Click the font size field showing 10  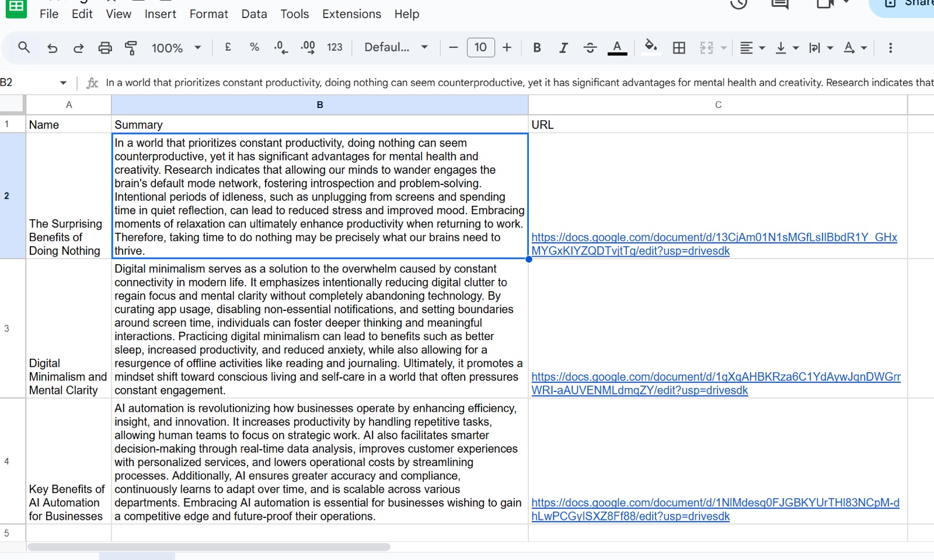(x=480, y=47)
